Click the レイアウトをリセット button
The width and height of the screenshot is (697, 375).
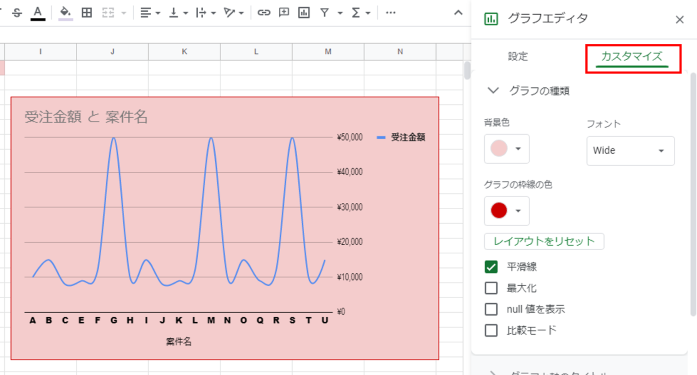[544, 241]
